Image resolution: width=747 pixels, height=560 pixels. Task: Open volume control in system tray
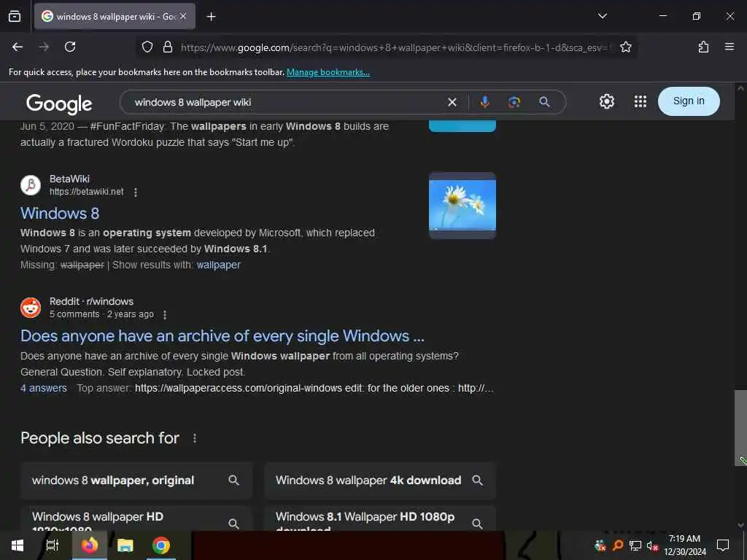[652, 545]
